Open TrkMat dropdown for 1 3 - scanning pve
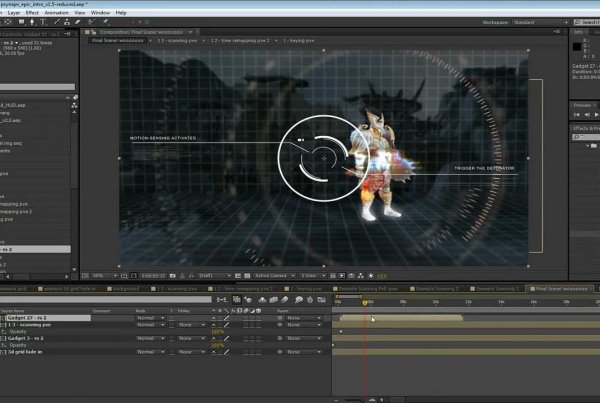This screenshot has height=403, width=600. click(192, 325)
